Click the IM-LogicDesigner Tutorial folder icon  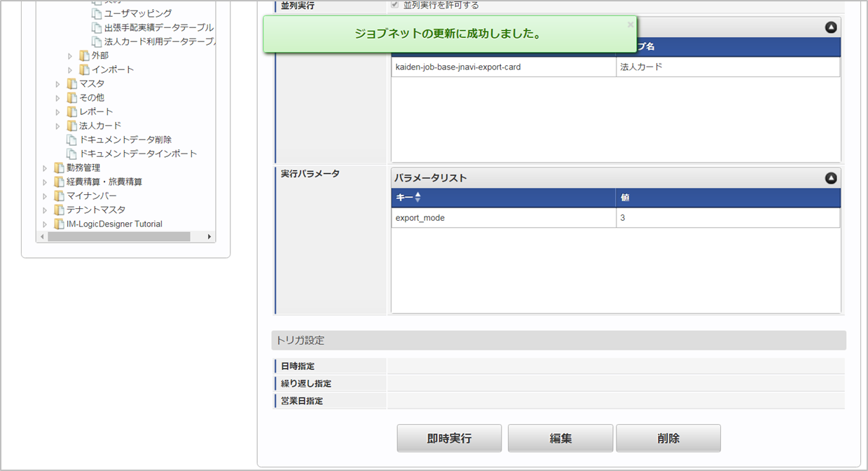tap(59, 224)
